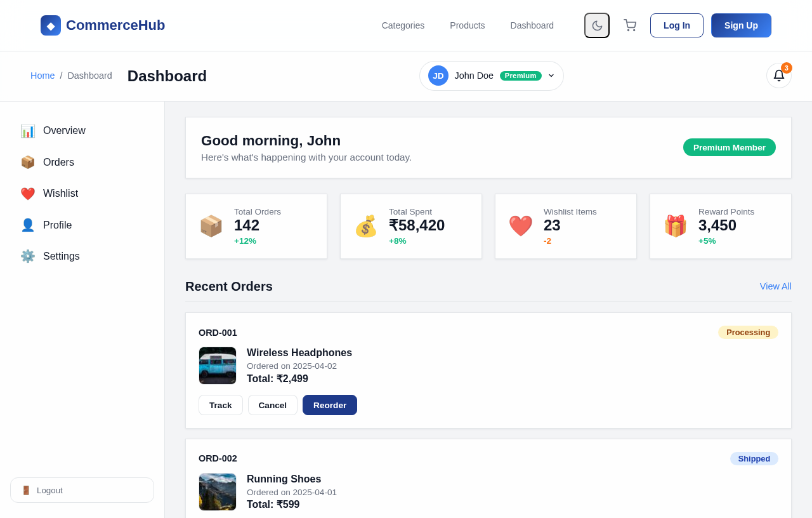
Task: Open the shopping cart icon
Action: (x=630, y=25)
